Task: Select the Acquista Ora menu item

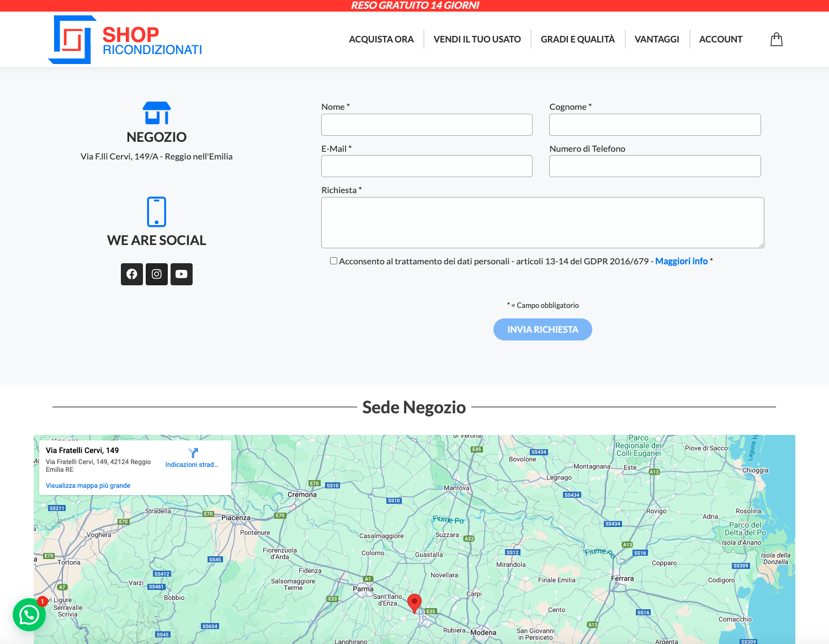Action: [x=381, y=39]
